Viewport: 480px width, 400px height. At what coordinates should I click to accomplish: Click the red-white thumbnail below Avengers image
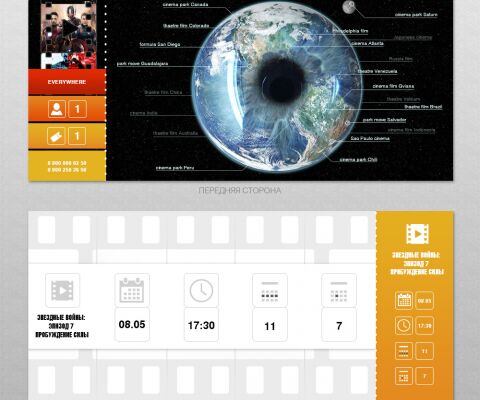click(x=69, y=61)
